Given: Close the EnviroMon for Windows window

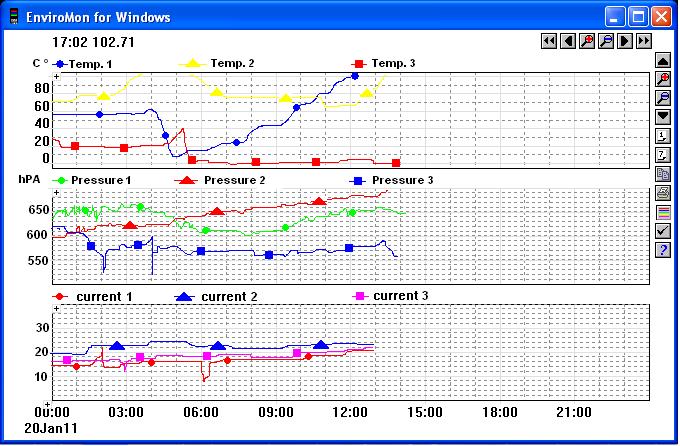Looking at the screenshot, I should point(661,17).
